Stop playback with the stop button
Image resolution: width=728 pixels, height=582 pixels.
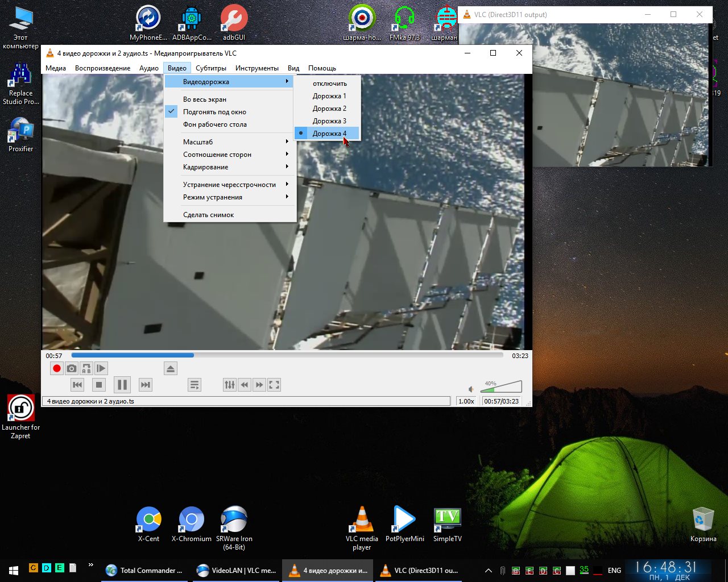coord(99,385)
